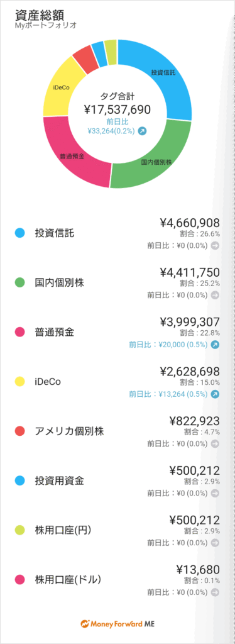Click the ¥17,537,690 total amount
Viewport: 235px width, 644px height.
tap(117, 109)
